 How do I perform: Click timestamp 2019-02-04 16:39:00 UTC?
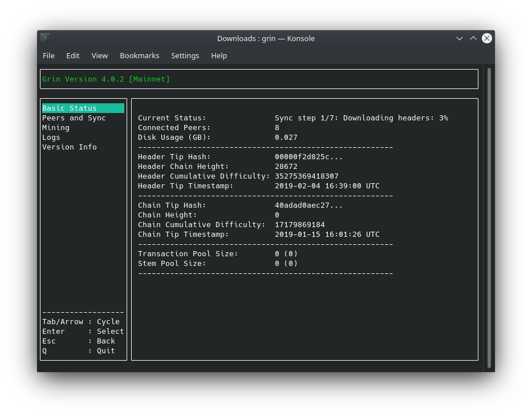[327, 186]
